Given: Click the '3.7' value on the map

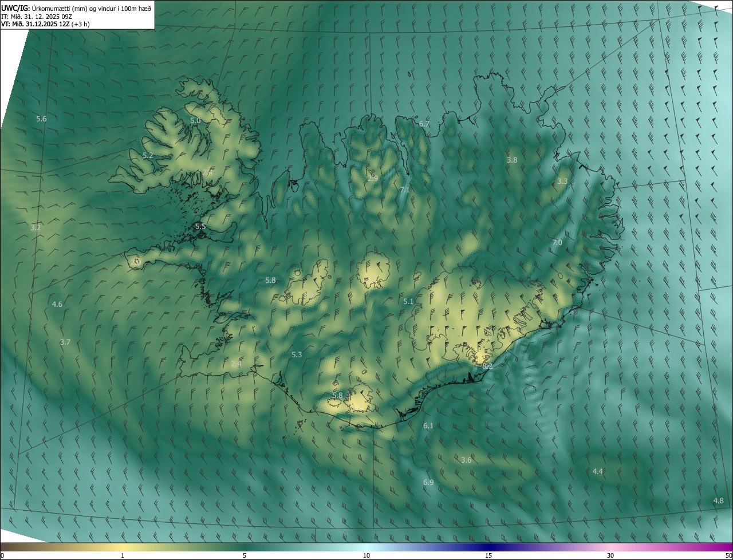Looking at the screenshot, I should (65, 342).
